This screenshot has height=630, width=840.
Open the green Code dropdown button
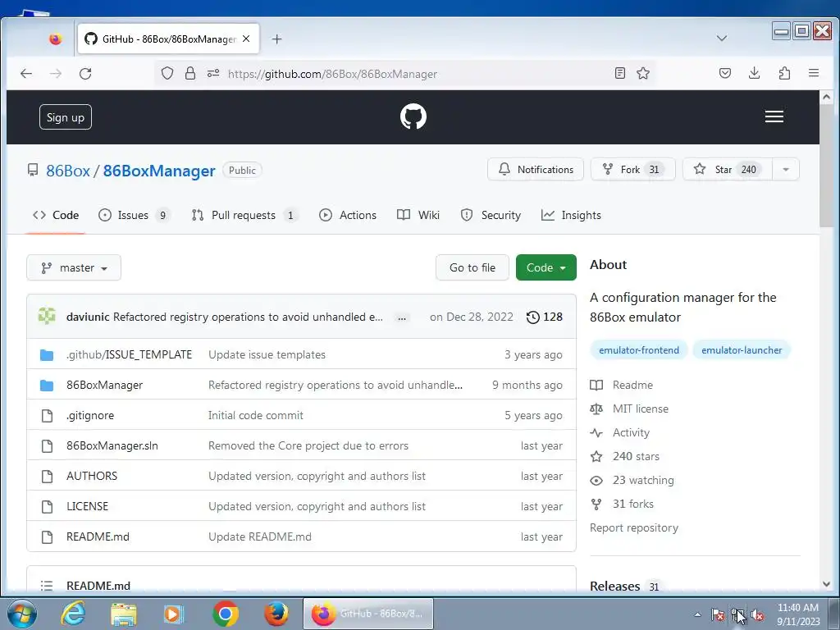546,267
